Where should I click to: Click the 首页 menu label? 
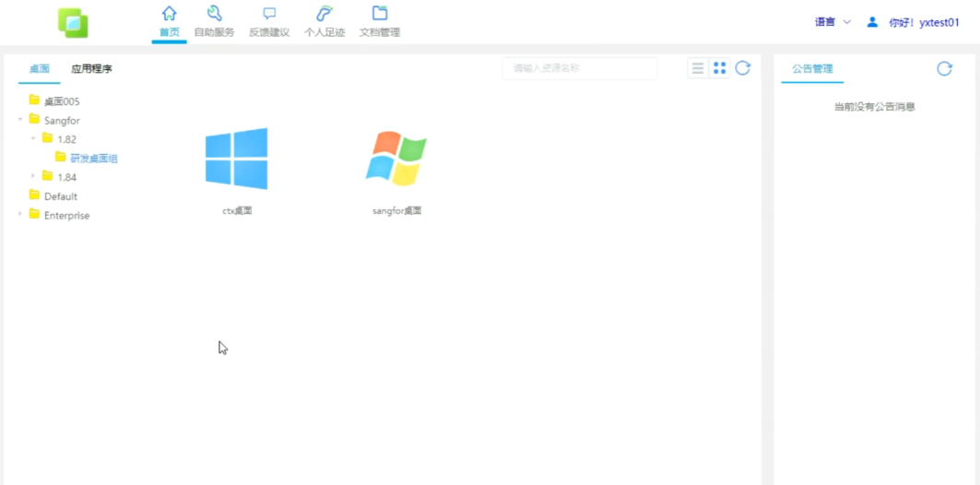(x=170, y=32)
